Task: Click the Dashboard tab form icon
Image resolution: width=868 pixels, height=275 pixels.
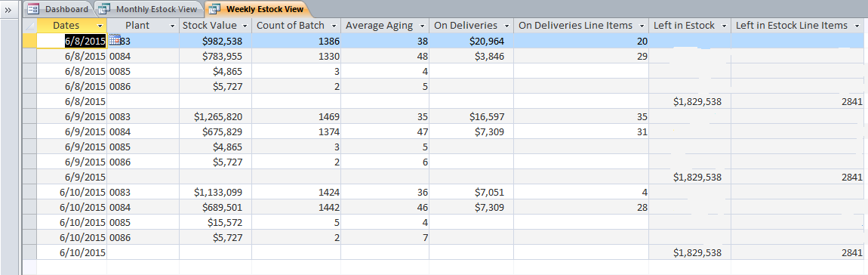Action: click(x=33, y=9)
